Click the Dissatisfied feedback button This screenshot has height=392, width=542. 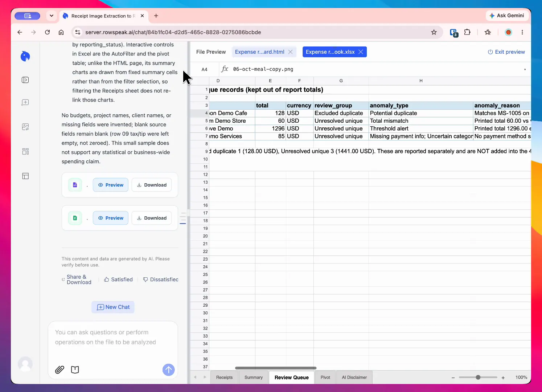[161, 279]
